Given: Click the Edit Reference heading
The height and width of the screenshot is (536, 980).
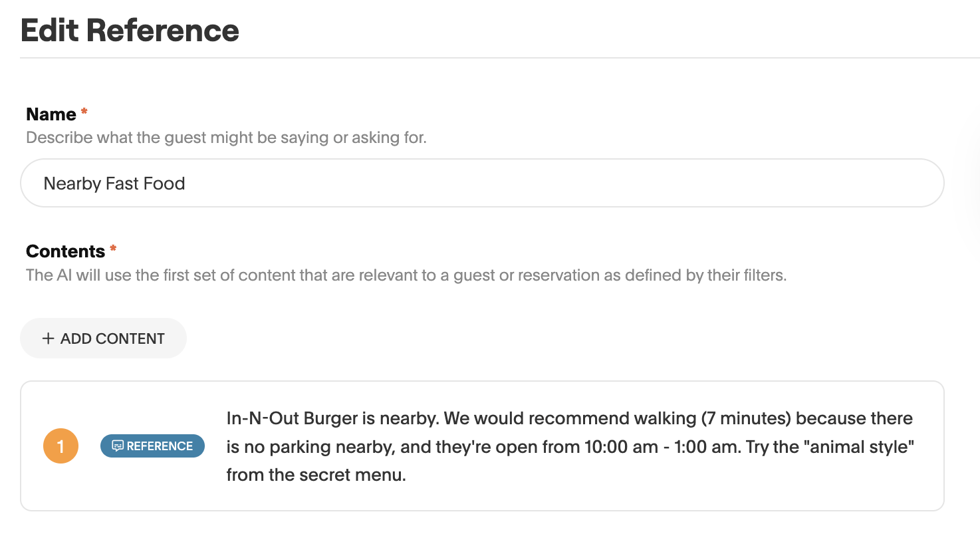Looking at the screenshot, I should 130,31.
